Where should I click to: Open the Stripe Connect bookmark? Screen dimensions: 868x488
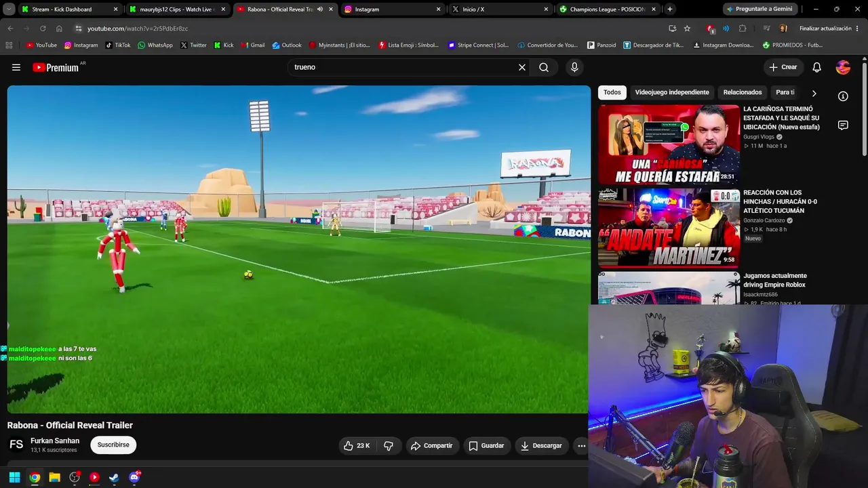tap(478, 45)
